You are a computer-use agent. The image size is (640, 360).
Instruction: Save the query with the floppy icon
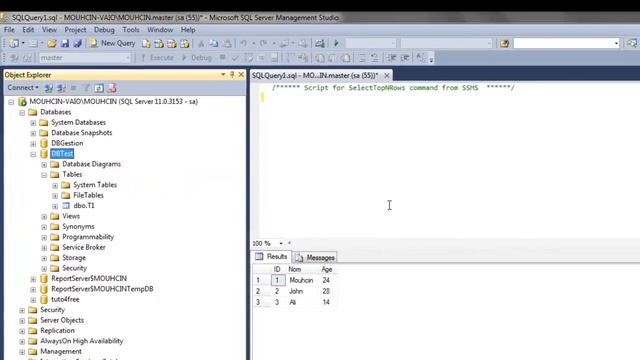point(64,43)
